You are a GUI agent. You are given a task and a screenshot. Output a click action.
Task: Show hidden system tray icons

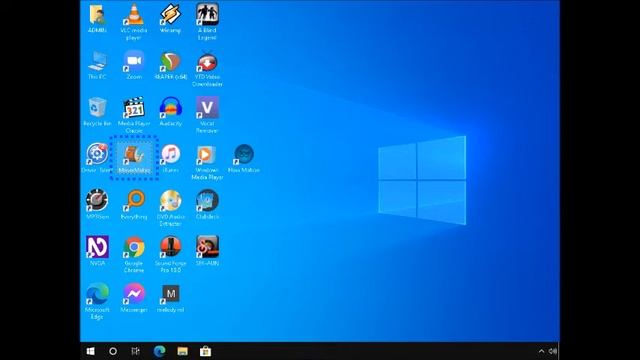point(541,351)
